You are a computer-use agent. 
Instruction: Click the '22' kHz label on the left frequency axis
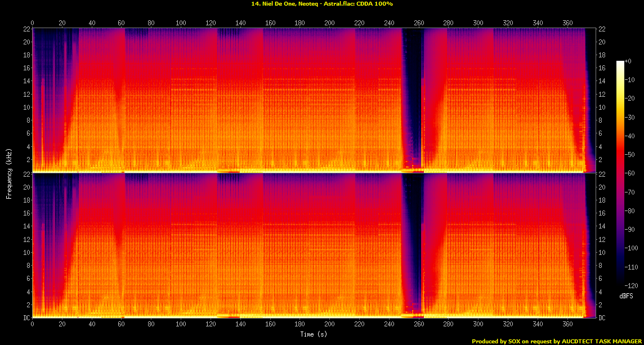(x=26, y=28)
